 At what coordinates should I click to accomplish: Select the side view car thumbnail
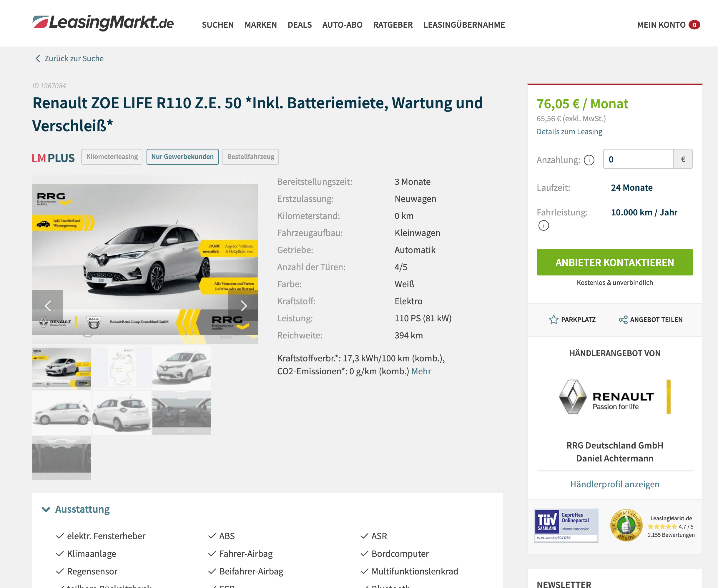click(x=62, y=413)
